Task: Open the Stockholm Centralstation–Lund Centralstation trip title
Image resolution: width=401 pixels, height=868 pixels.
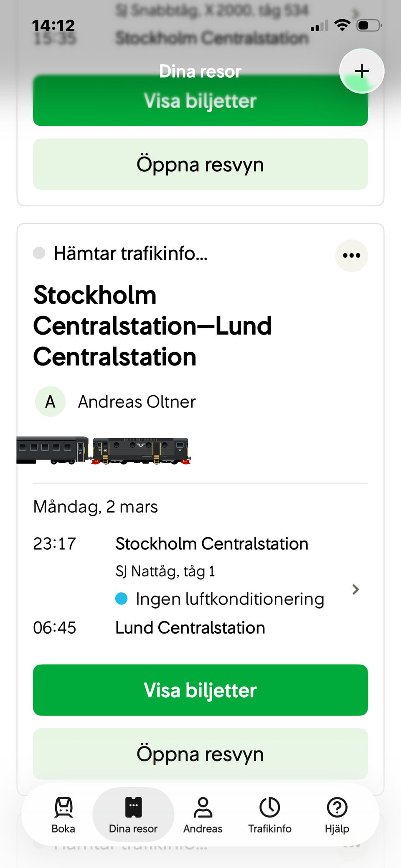Action: 152,326
